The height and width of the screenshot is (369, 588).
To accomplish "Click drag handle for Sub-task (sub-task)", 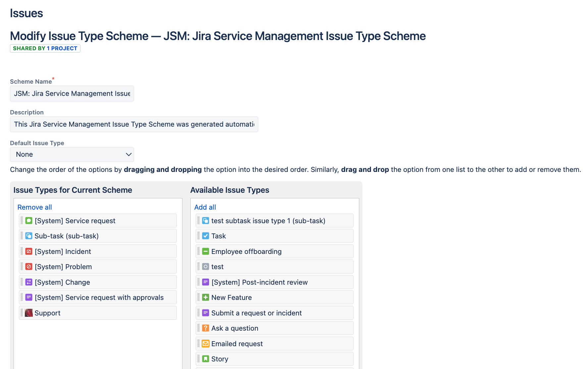I will (22, 236).
